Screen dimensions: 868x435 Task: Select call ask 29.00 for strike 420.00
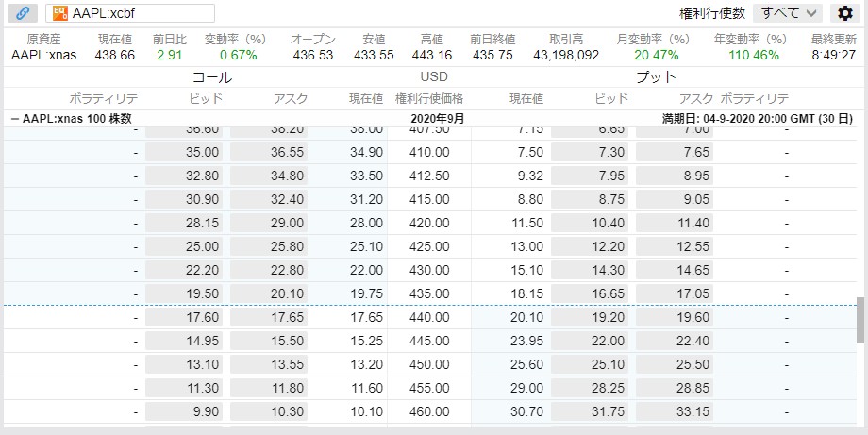click(269, 223)
